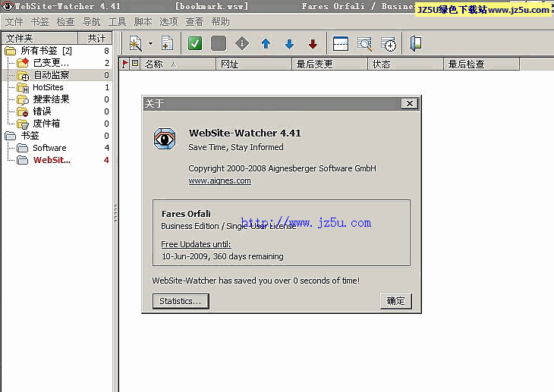The image size is (554, 392).
Task: Select the 书签 root folder
Action: pos(30,136)
